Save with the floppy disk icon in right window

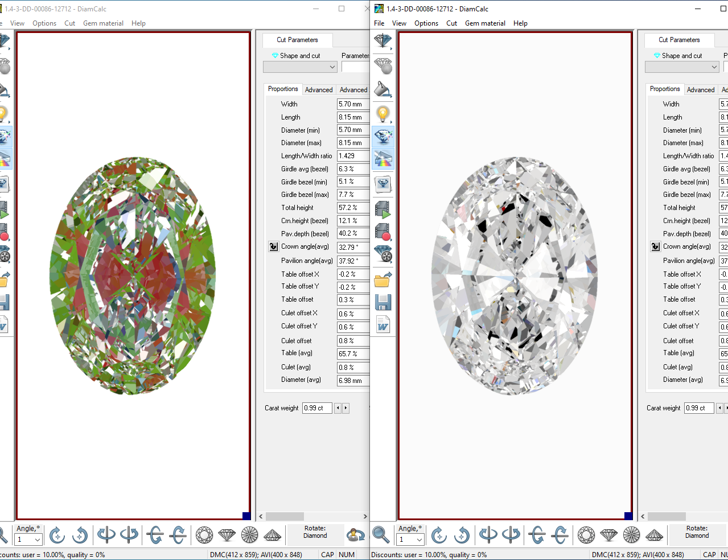[383, 302]
